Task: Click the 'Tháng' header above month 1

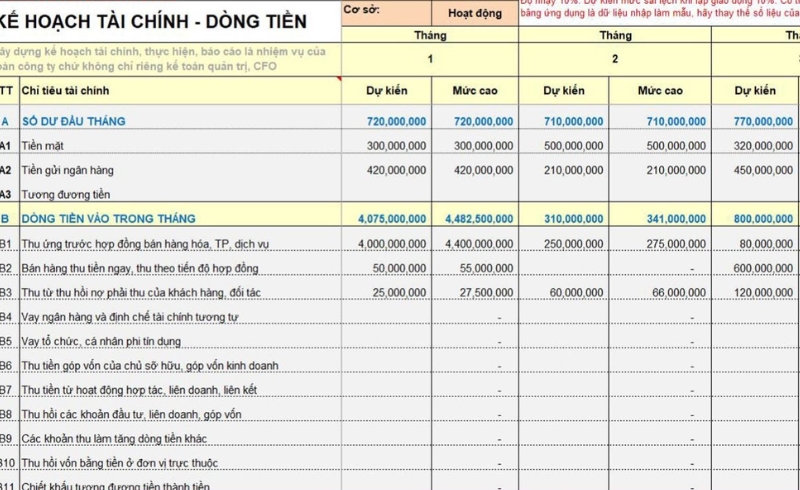Action: (430, 35)
